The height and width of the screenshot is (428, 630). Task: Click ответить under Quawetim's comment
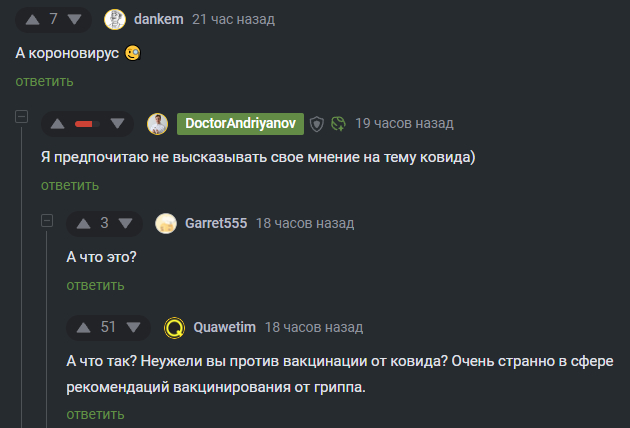click(x=95, y=414)
